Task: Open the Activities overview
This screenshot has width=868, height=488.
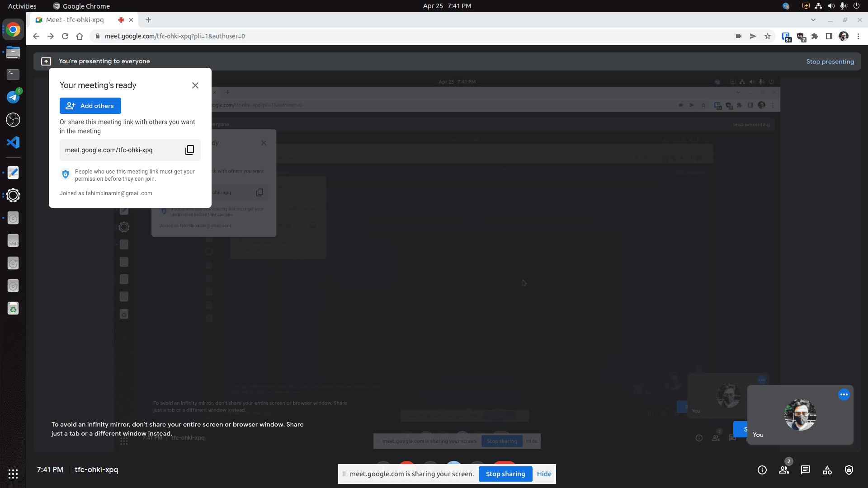Action: (x=22, y=6)
